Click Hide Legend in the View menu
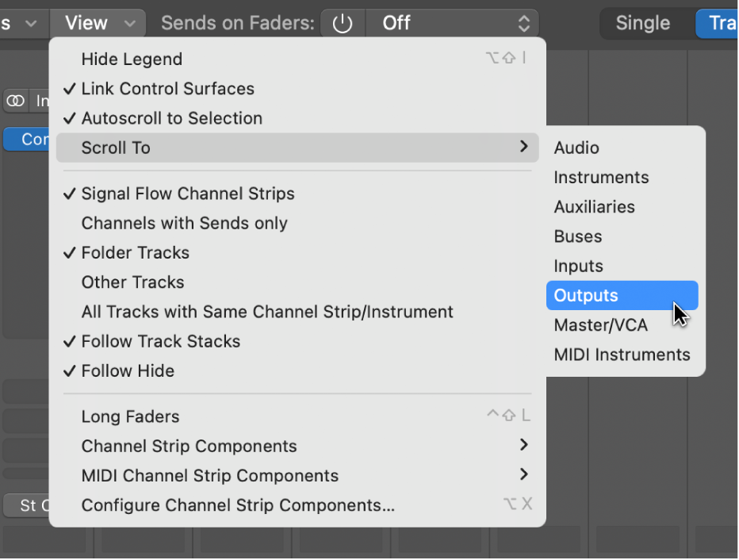The image size is (739, 560). pos(132,59)
